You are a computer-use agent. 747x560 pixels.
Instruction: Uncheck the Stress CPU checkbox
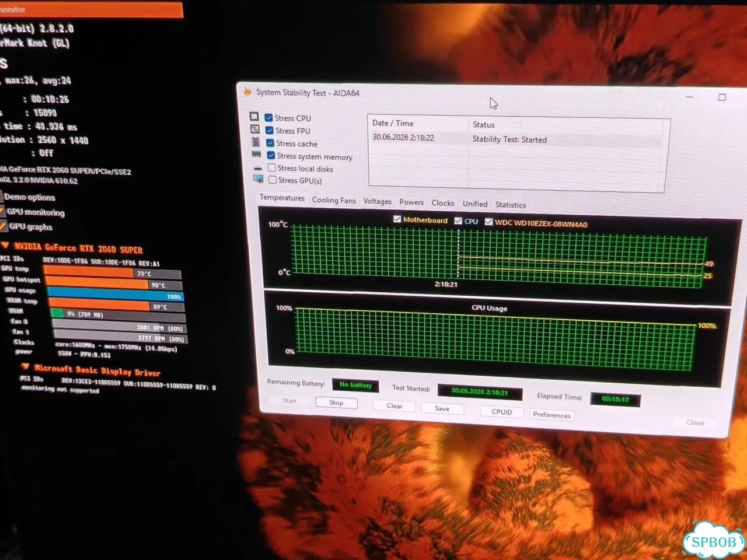268,117
